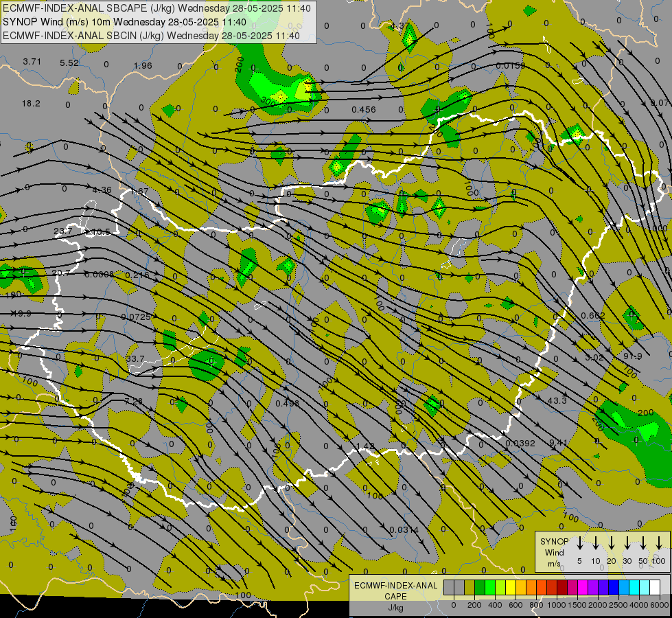Click the map value 3.02

594,357
